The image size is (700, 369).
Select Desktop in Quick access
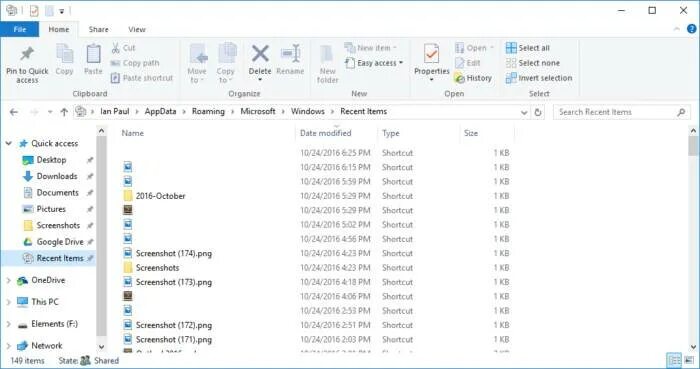[x=51, y=160]
